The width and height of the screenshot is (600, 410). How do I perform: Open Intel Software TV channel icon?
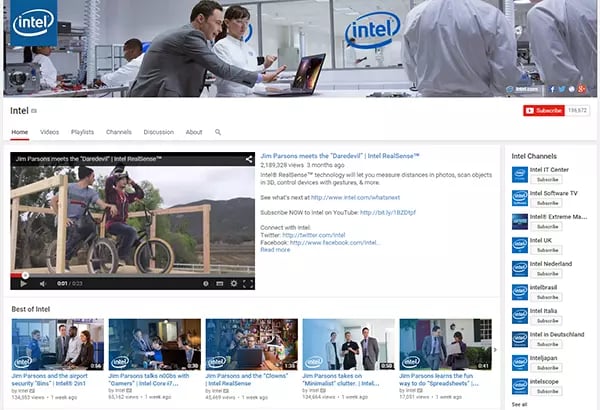(x=520, y=198)
